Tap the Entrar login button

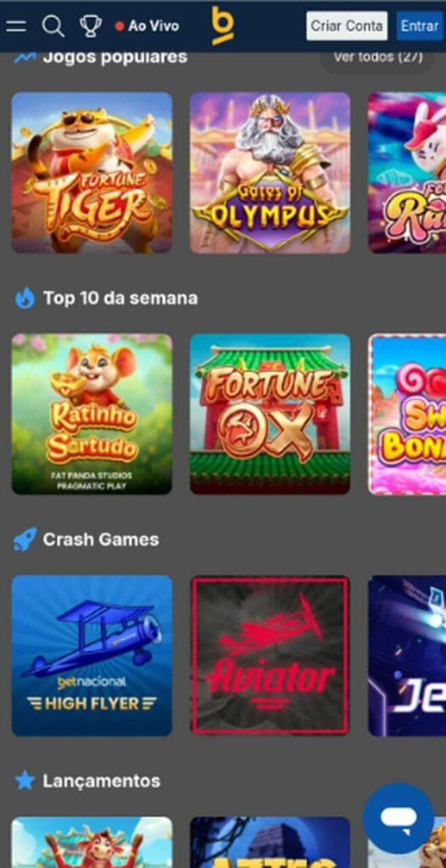click(420, 26)
